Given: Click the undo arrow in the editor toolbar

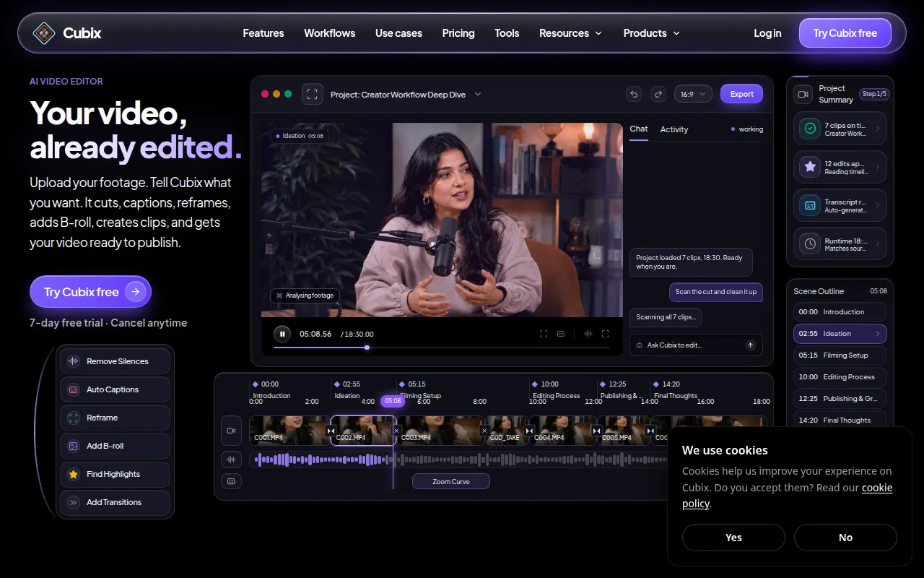Looking at the screenshot, I should [634, 94].
